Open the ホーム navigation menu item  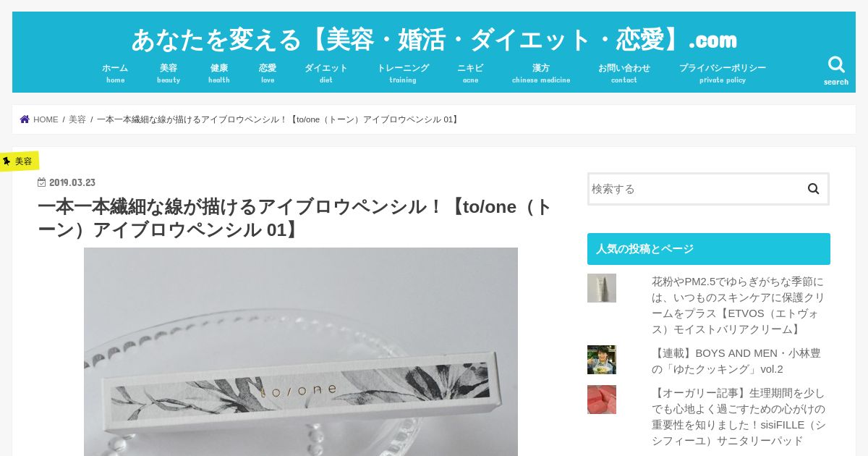click(x=115, y=73)
